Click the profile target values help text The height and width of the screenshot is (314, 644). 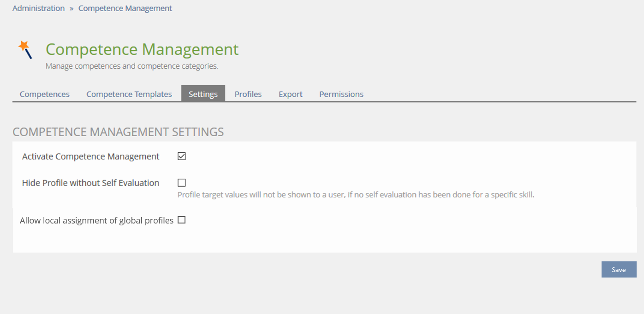356,195
